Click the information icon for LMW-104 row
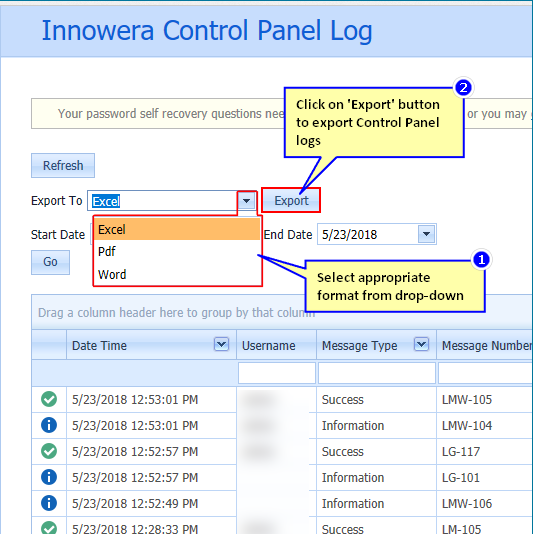 click(x=49, y=425)
